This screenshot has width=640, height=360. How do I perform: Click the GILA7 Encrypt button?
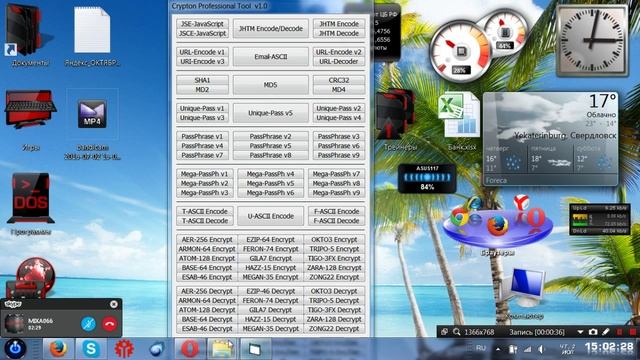click(271, 258)
